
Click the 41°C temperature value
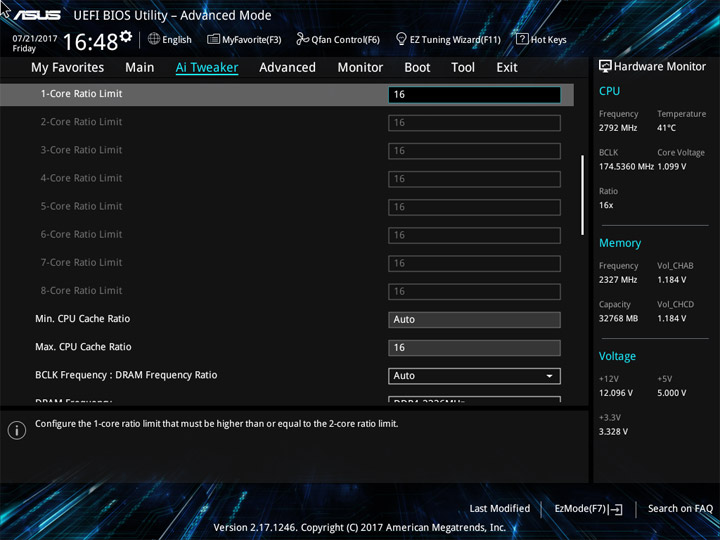click(x=666, y=128)
